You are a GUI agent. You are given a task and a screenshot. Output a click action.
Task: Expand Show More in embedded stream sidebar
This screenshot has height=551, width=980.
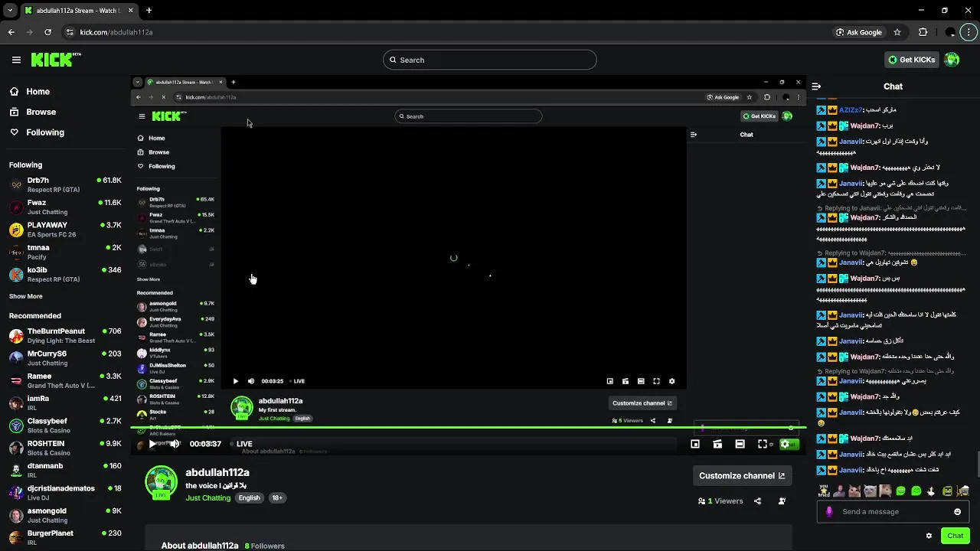point(149,279)
